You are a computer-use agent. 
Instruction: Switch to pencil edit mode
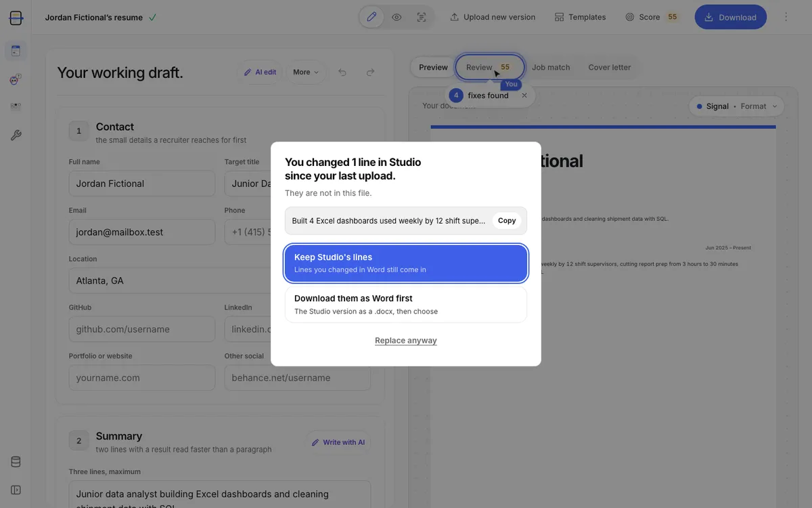point(371,17)
